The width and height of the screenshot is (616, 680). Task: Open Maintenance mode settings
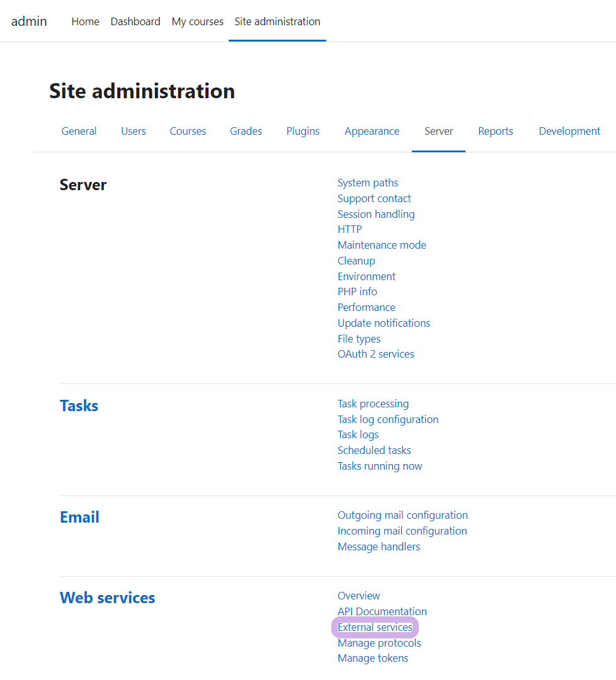[x=382, y=245]
